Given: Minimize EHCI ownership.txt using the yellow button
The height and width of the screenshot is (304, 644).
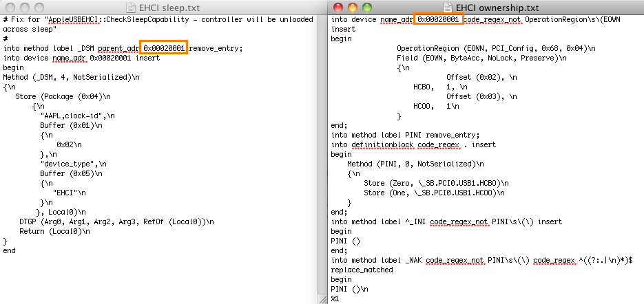Looking at the screenshot, I should (353, 8).
